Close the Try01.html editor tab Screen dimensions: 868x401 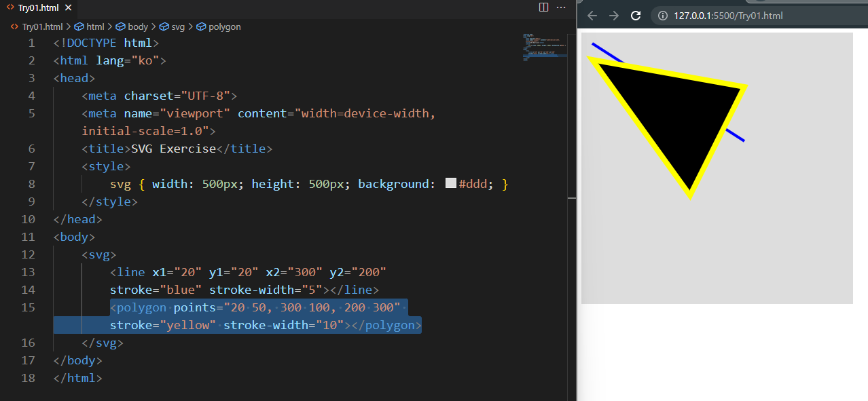click(69, 7)
